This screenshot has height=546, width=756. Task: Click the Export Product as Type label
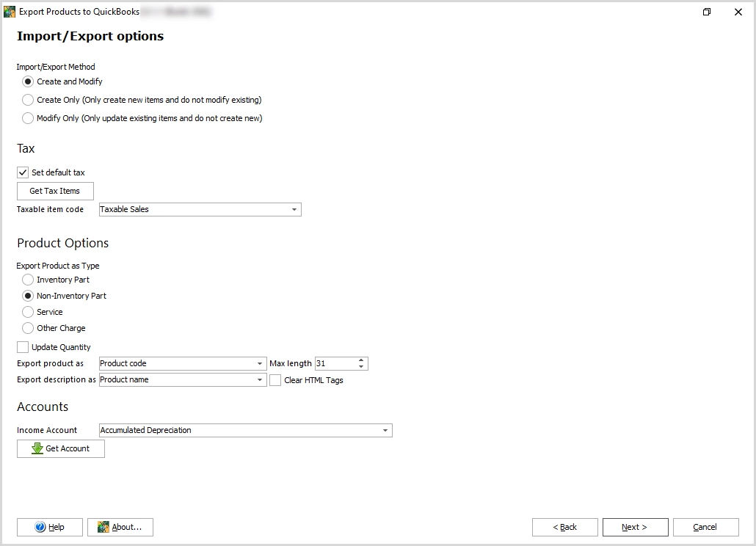pos(58,266)
